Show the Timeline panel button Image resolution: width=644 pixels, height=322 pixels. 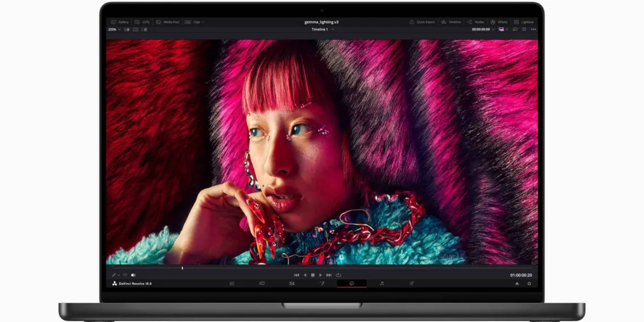(x=451, y=22)
